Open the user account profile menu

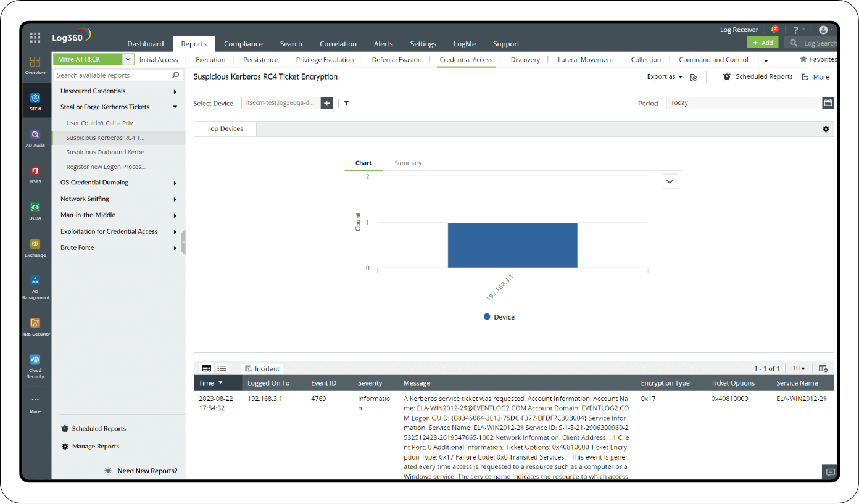(x=823, y=30)
